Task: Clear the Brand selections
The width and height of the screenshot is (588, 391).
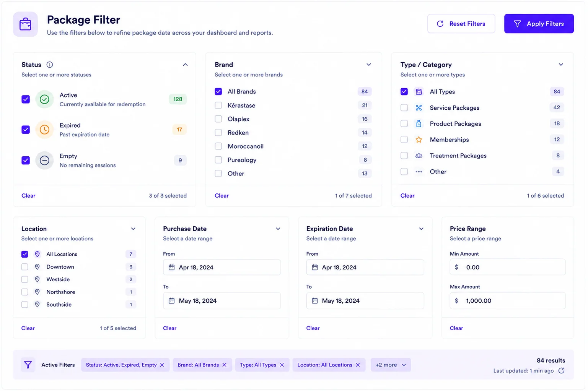Action: 222,196
